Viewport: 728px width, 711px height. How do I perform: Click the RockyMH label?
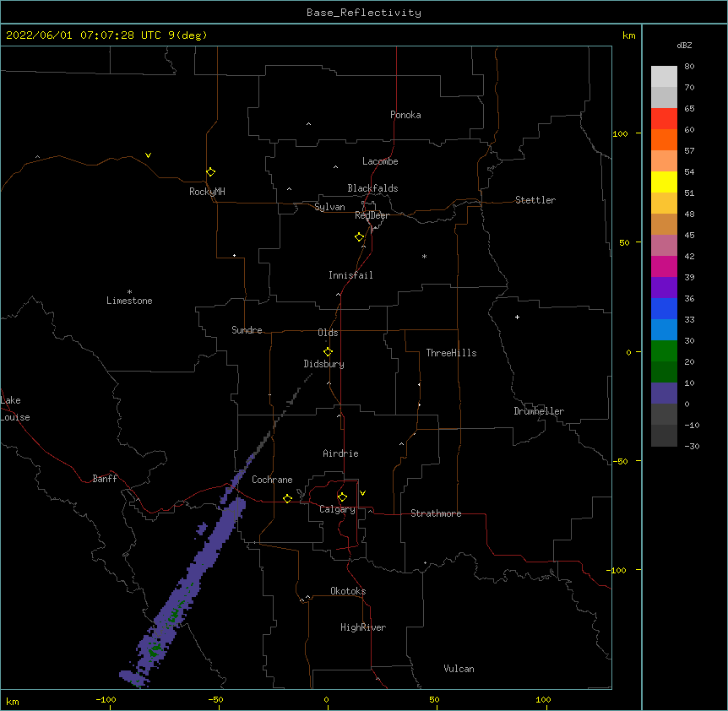(207, 192)
